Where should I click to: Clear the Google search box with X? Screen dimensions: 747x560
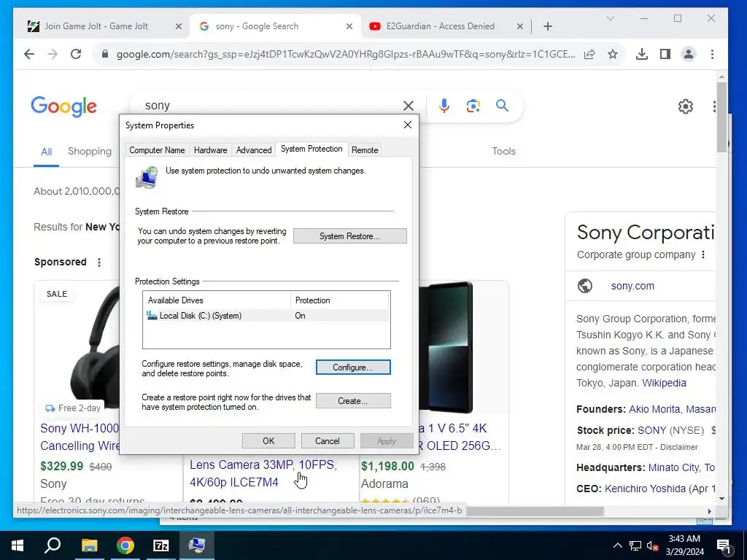point(409,106)
